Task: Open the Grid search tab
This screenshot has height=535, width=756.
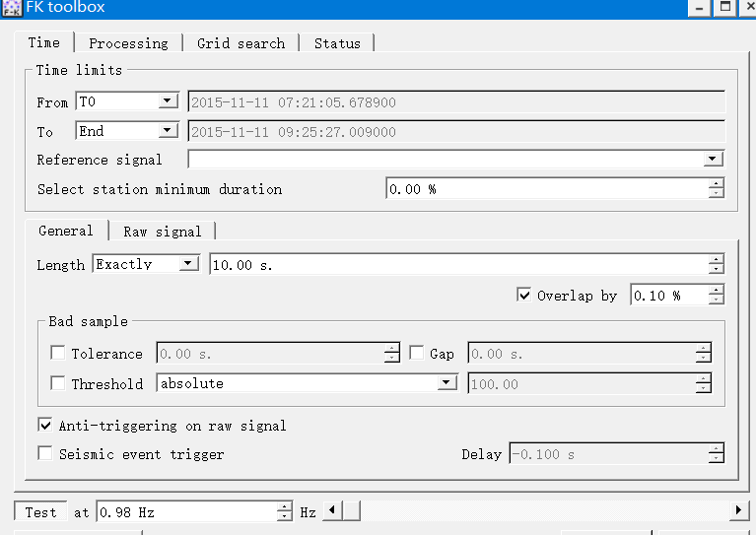Action: [241, 43]
